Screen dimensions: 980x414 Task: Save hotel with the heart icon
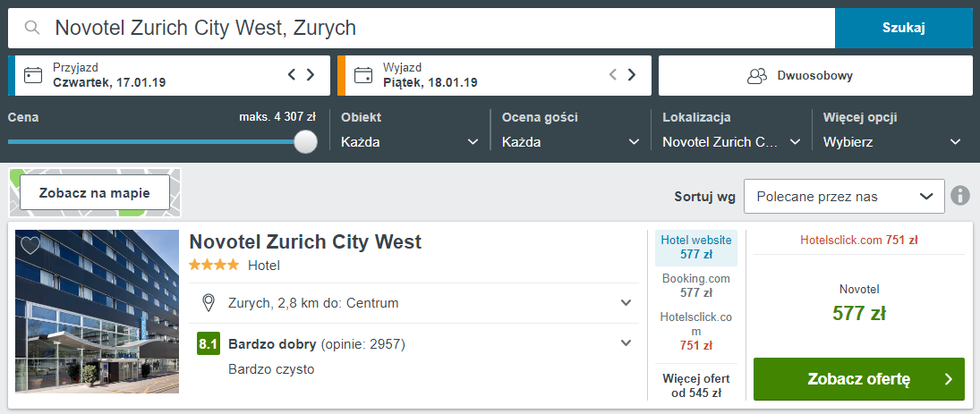click(30, 245)
